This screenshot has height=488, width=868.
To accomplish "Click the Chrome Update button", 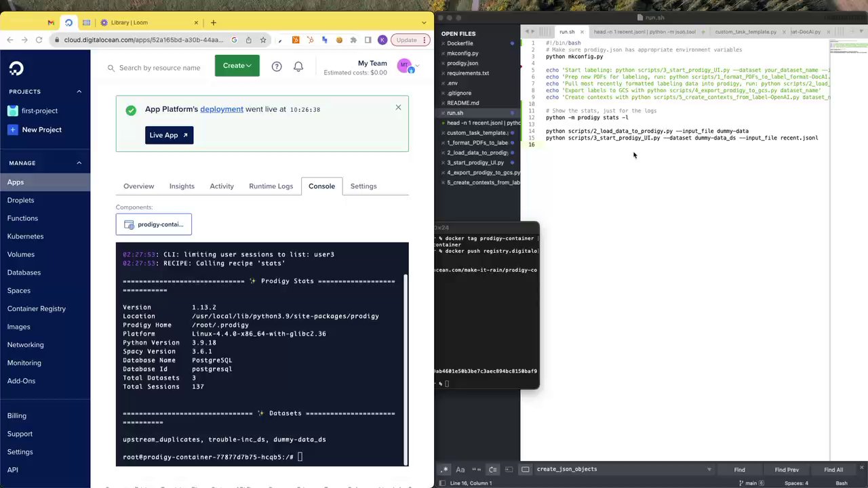I will [410, 40].
